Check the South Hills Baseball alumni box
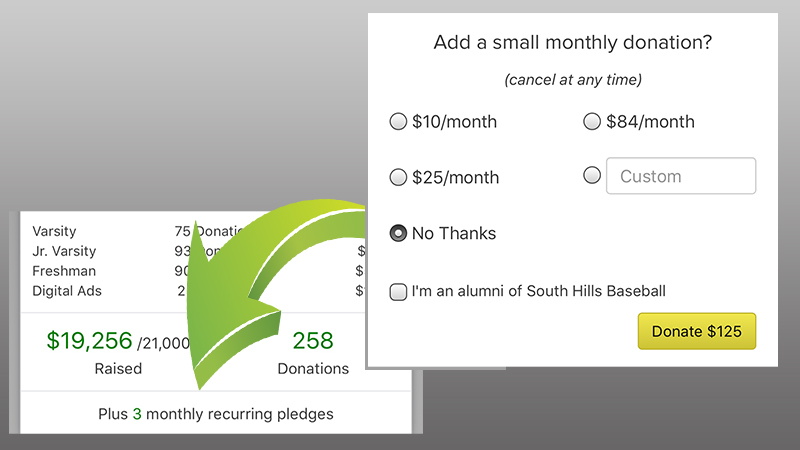Screen dimensions: 800x450 (398, 292)
